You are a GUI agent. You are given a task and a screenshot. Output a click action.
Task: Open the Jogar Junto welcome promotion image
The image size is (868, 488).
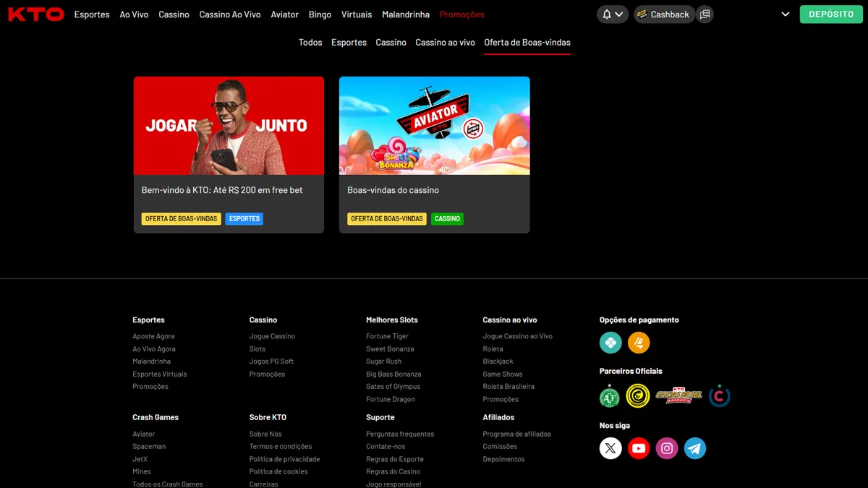tap(229, 126)
